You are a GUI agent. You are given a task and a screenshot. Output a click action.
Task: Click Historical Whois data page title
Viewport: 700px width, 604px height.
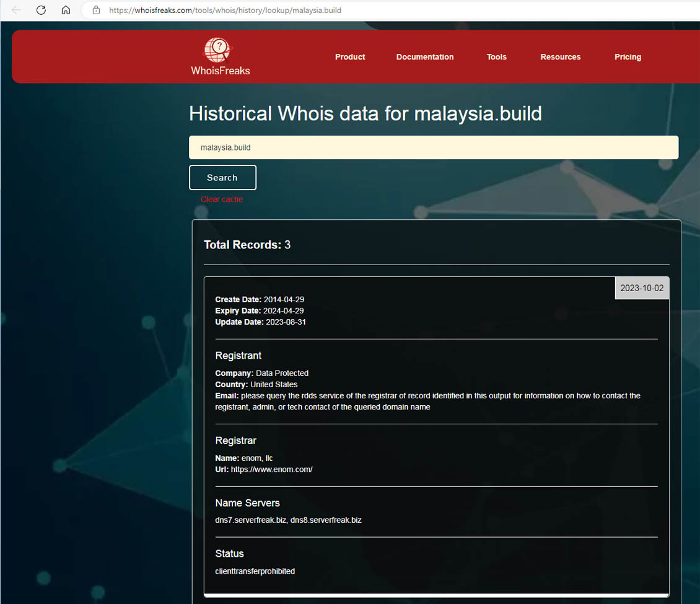(x=365, y=113)
